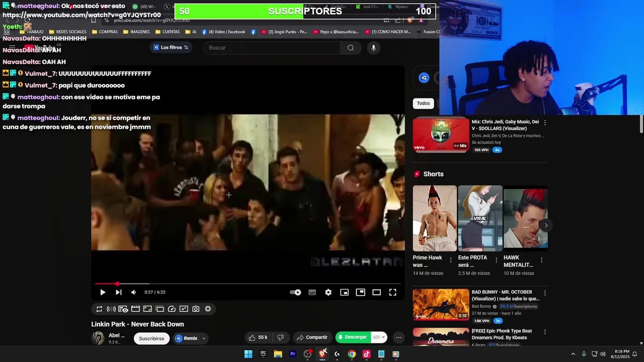The height and width of the screenshot is (362, 644).
Task: Show hidden system tray icons
Action: pos(573,354)
